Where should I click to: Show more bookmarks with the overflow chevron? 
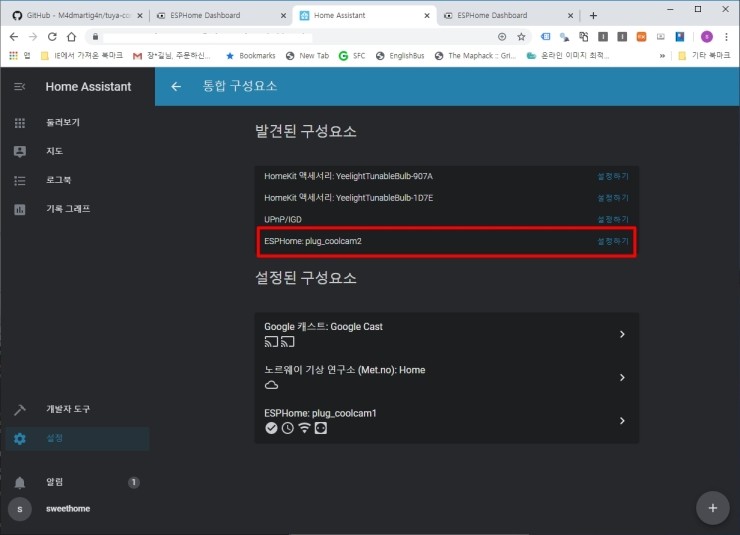(x=662, y=56)
